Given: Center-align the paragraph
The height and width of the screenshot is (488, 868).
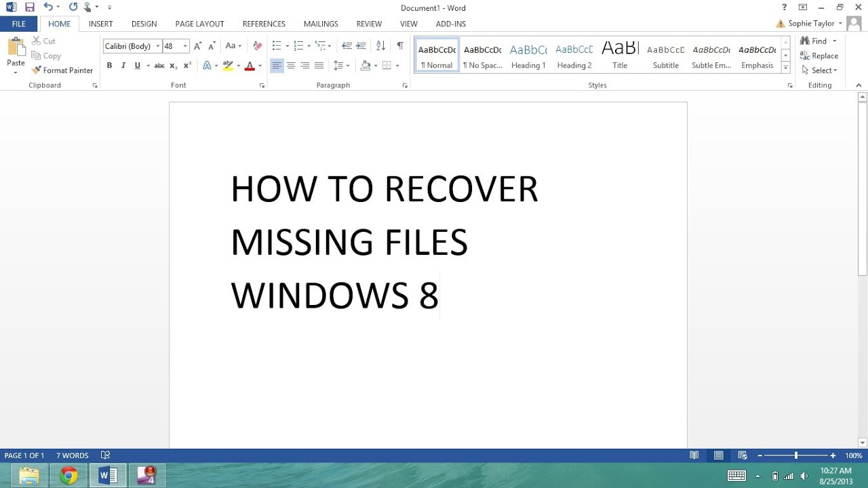Looking at the screenshot, I should point(291,66).
